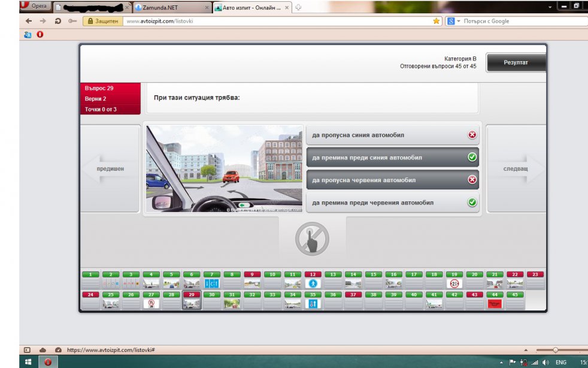Click the Windows Start button

pos(28,362)
